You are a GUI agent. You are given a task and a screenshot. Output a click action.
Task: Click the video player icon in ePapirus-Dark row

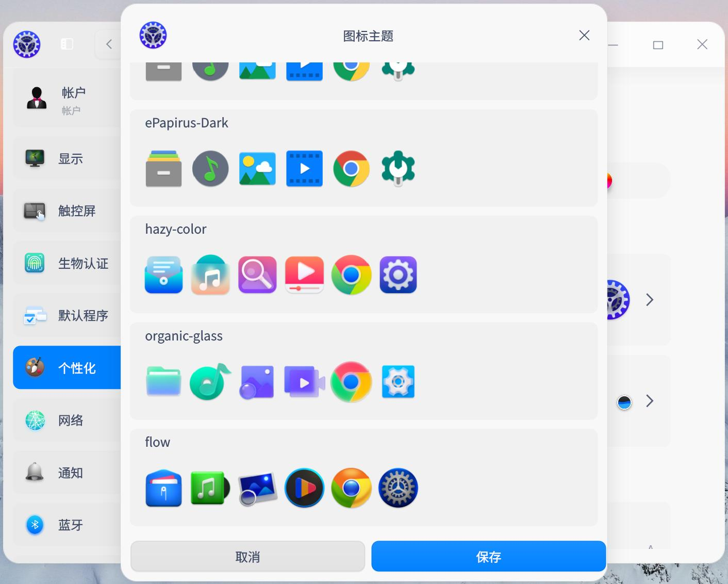pyautogui.click(x=304, y=169)
